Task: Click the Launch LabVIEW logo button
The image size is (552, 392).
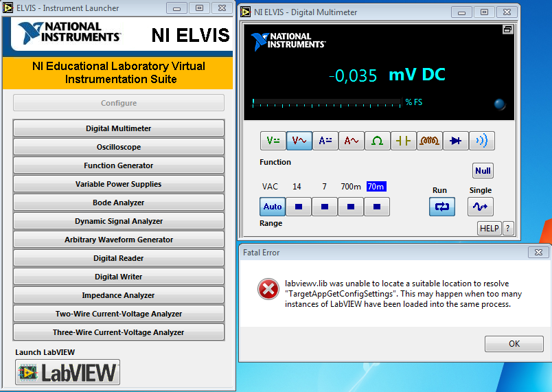Action: coord(67,372)
